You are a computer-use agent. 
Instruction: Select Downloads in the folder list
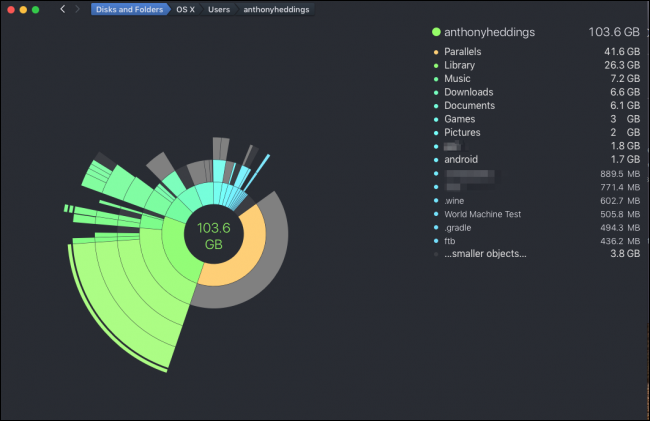click(466, 92)
